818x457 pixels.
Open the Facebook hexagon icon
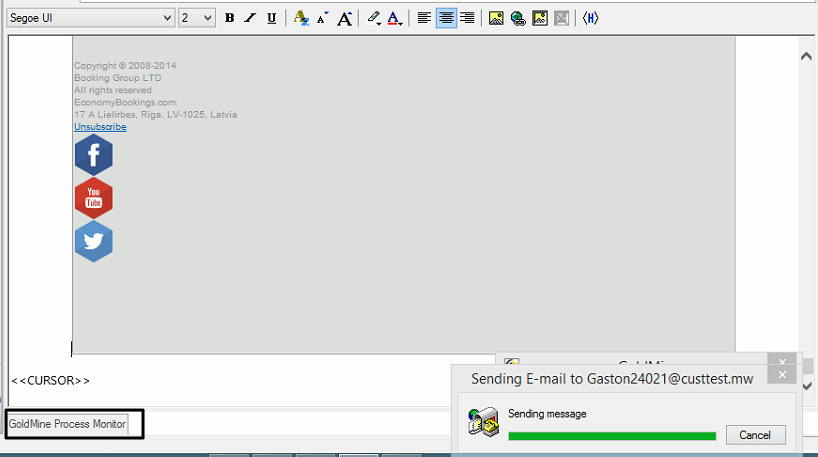coord(93,155)
